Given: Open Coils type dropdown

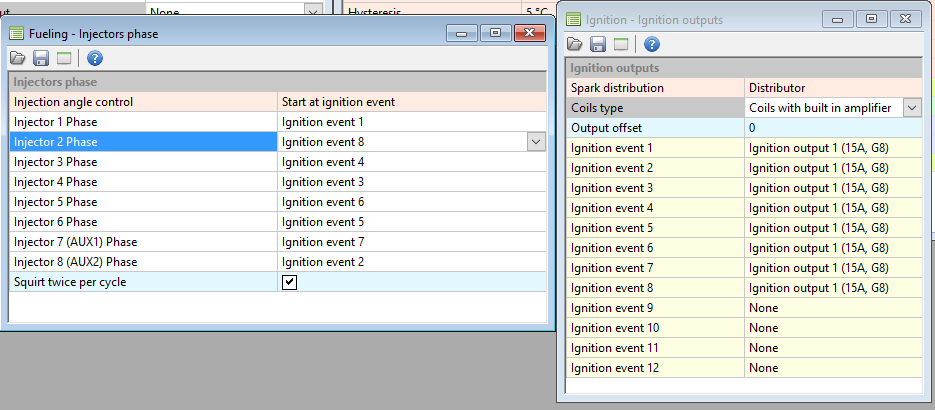Looking at the screenshot, I should pos(911,108).
